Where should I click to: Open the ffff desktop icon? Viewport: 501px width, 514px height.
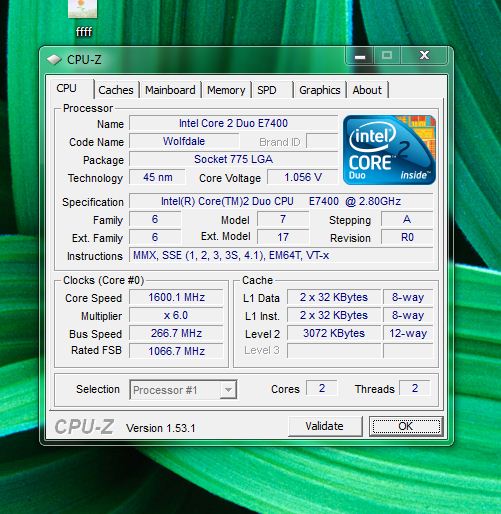pyautogui.click(x=83, y=18)
